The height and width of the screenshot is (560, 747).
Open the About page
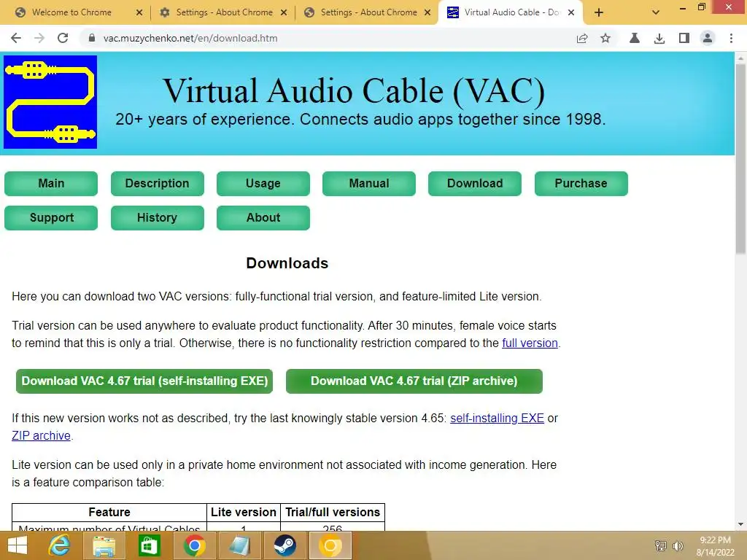[x=263, y=217]
